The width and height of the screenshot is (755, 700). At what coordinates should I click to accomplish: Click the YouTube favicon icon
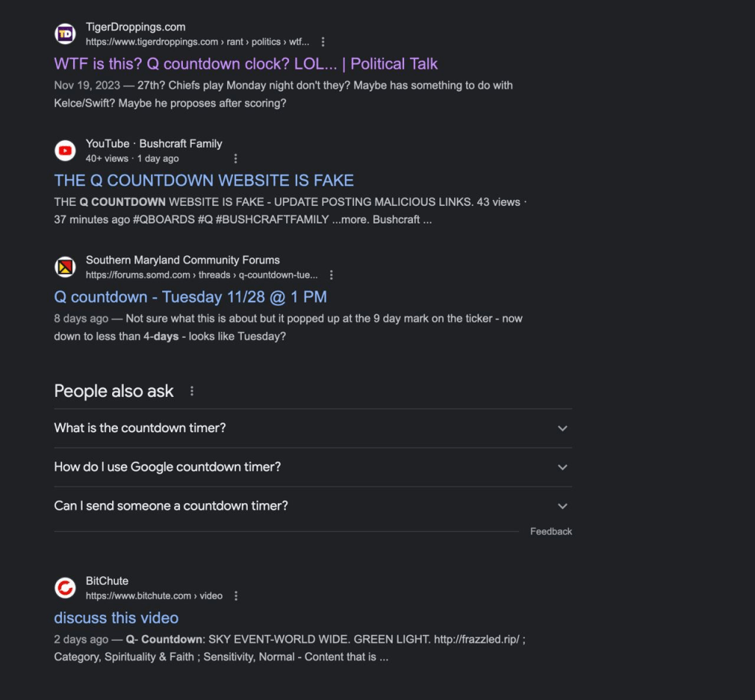click(66, 150)
